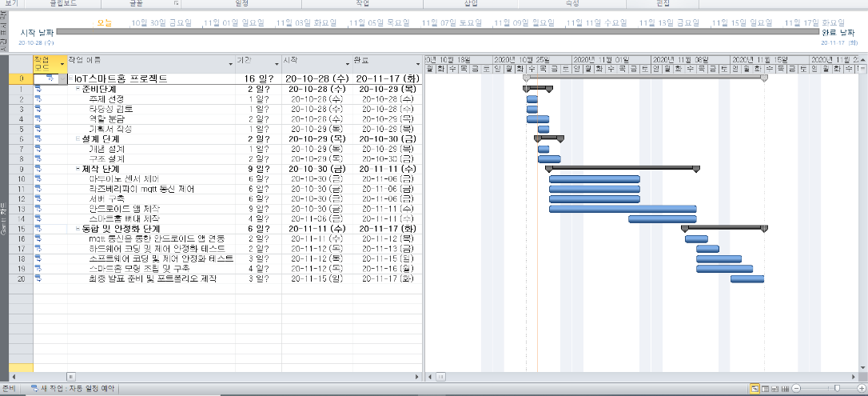Open 작업 모드 column header dropdown
Image resolution: width=868 pixels, height=396 pixels.
62,64
